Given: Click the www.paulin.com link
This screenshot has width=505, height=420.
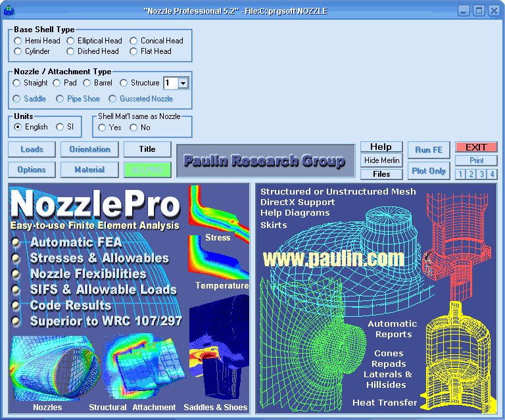Looking at the screenshot, I should (x=333, y=258).
